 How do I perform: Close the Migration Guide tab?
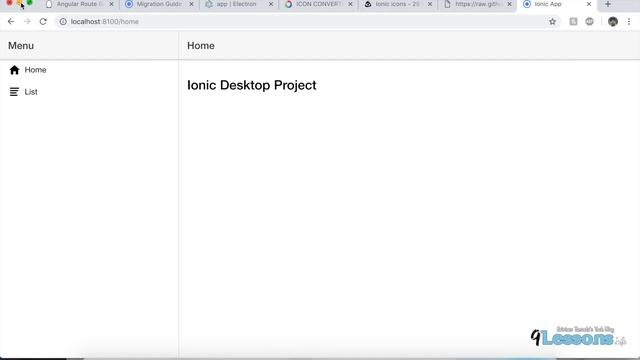191,4
